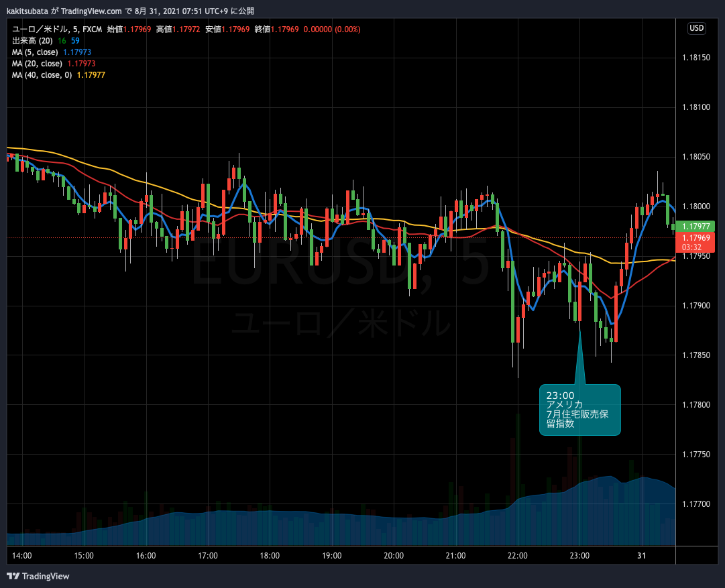Click the 1.18050 price axis value
This screenshot has width=725, height=588.
(696, 157)
